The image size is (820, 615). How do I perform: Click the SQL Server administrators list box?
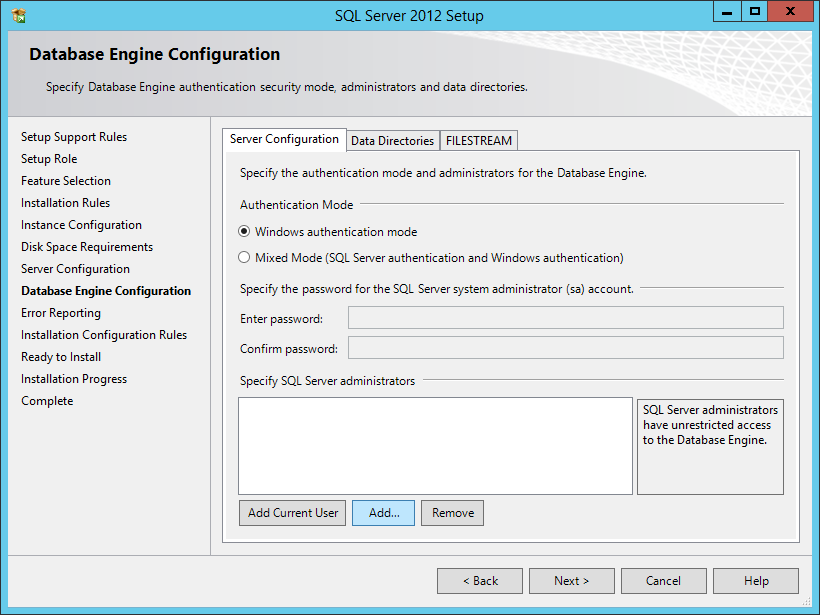coord(436,446)
